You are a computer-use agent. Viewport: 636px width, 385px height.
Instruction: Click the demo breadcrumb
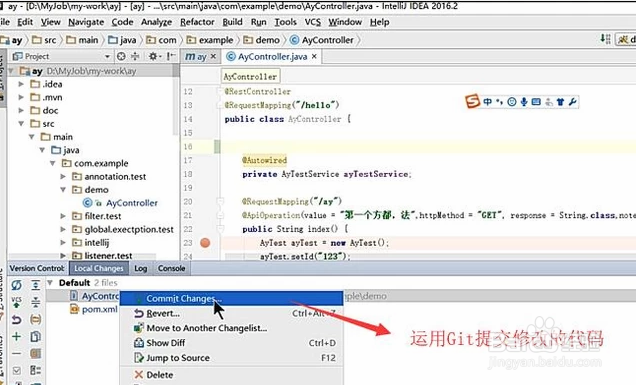[262, 40]
